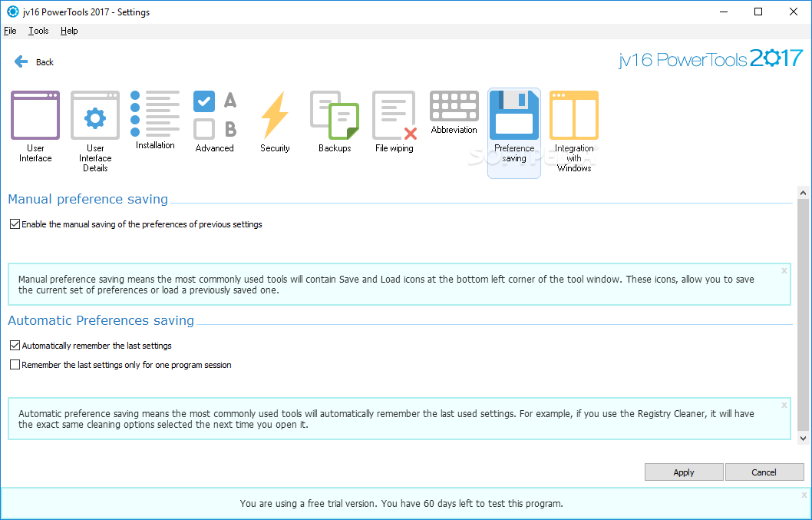812x520 pixels.
Task: Open the User Interface Details gear icon
Action: click(95, 116)
